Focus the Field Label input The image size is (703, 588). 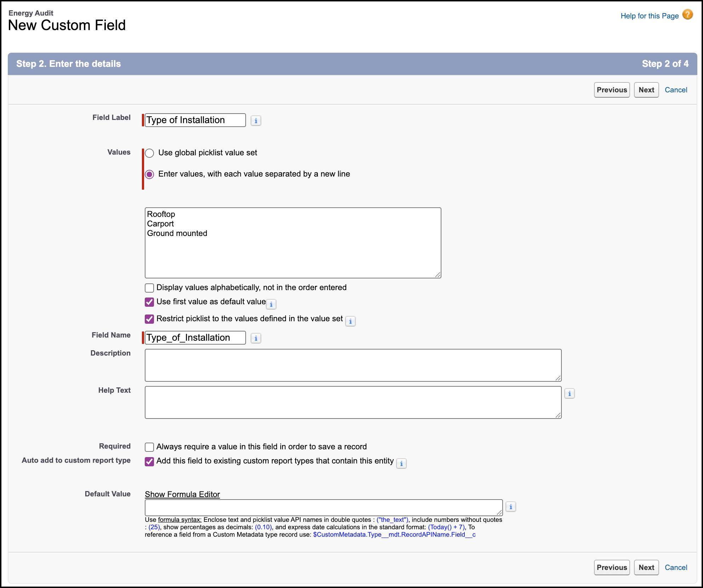[195, 120]
